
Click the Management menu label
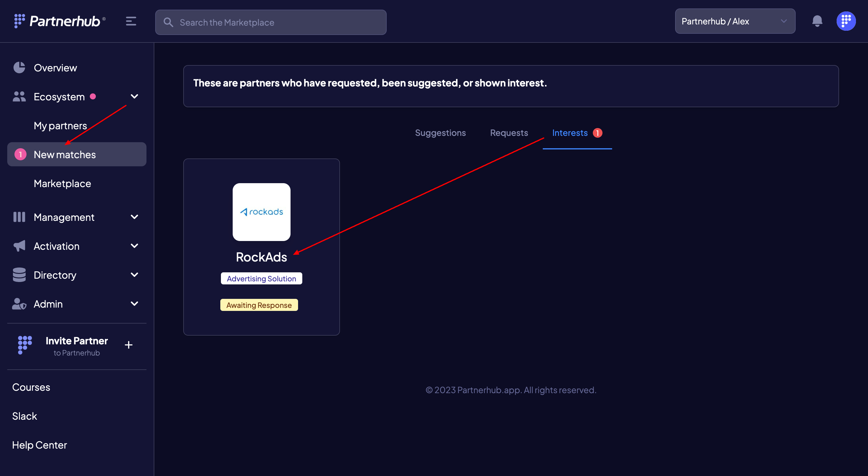pyautogui.click(x=64, y=217)
